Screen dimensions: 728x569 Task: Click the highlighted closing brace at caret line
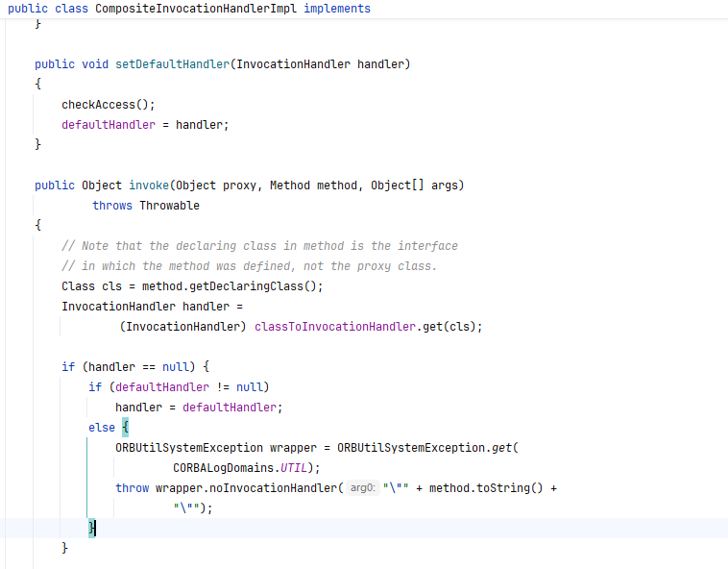(92, 528)
